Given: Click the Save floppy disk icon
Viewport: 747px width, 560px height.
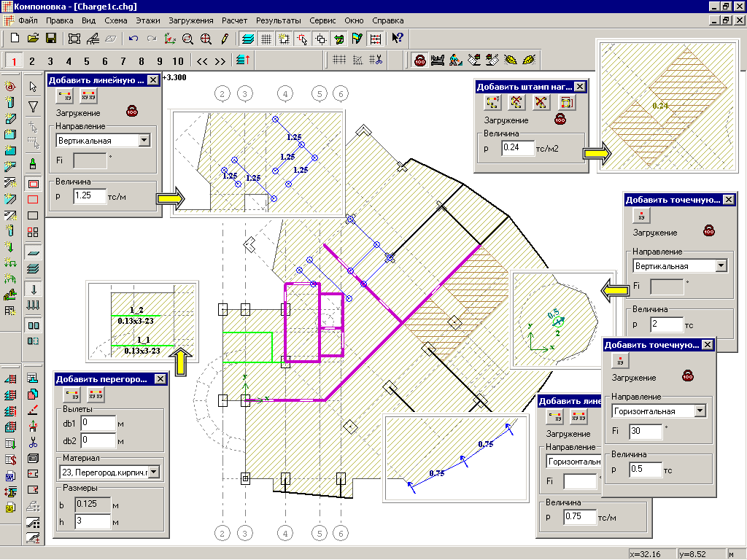Looking at the screenshot, I should pos(51,38).
